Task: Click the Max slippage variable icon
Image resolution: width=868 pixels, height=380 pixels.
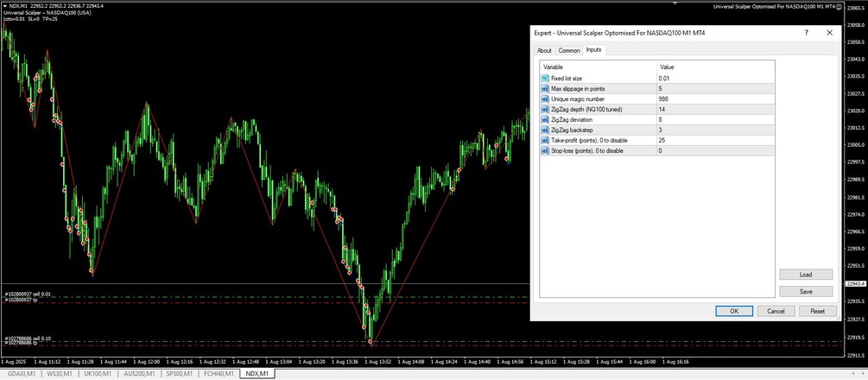Action: [x=545, y=89]
